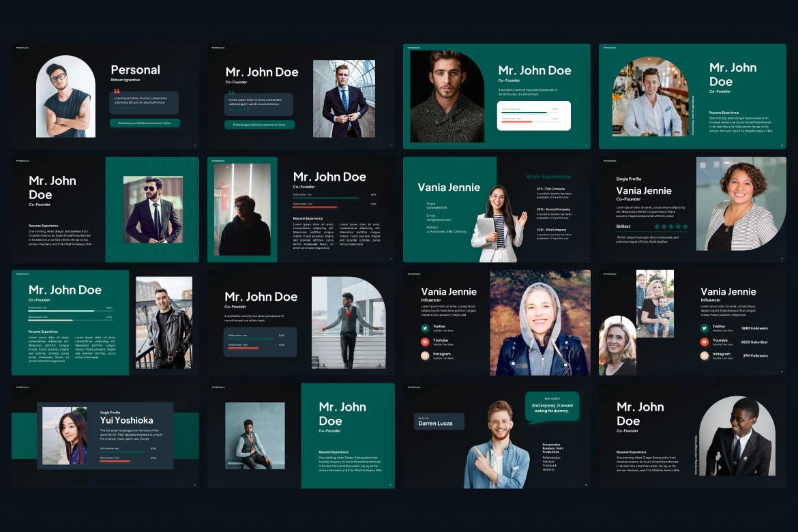Click red quote mark icon on Personal slide
The width and height of the screenshot is (798, 532).
(x=117, y=91)
